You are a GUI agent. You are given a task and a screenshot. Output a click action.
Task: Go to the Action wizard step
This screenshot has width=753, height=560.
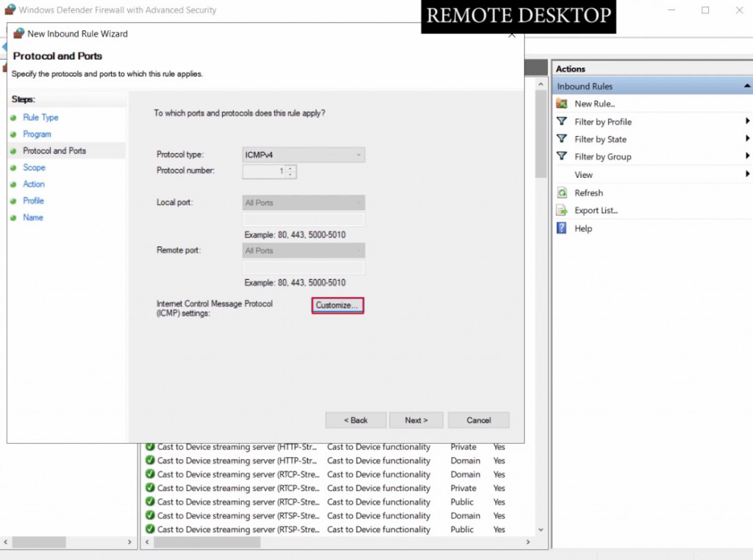click(34, 184)
